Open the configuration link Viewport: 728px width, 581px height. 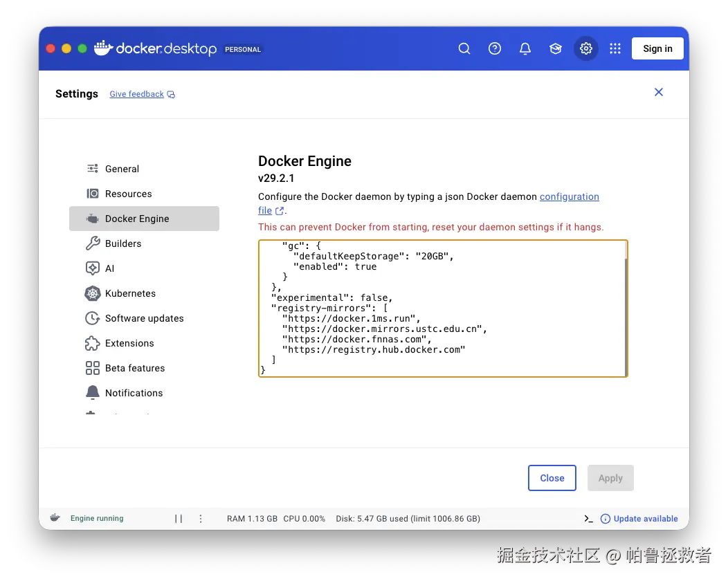pos(570,196)
